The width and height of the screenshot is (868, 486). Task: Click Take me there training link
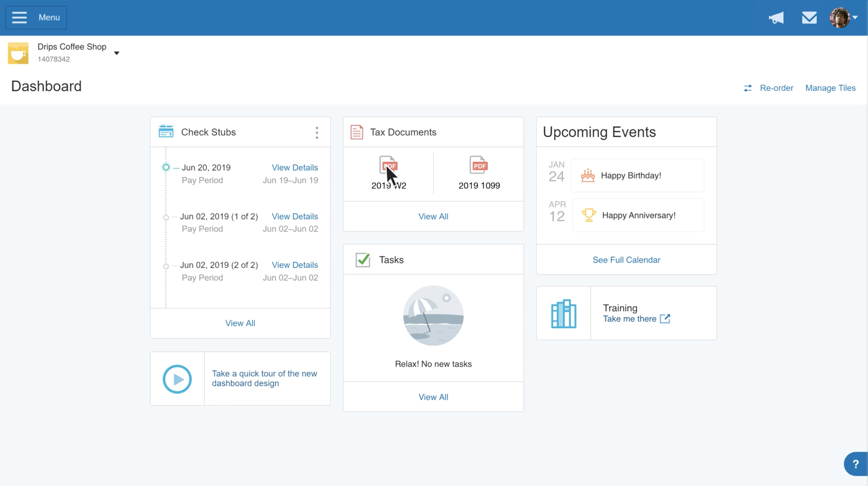630,318
